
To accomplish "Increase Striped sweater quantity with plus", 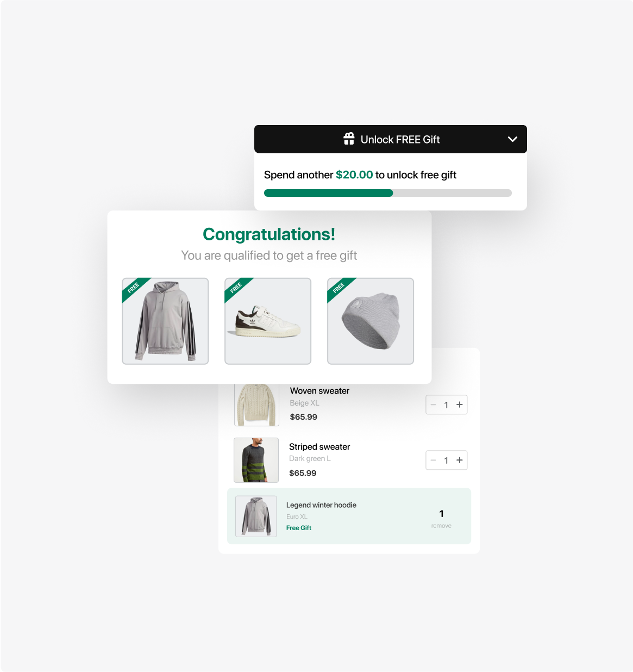I will (460, 460).
